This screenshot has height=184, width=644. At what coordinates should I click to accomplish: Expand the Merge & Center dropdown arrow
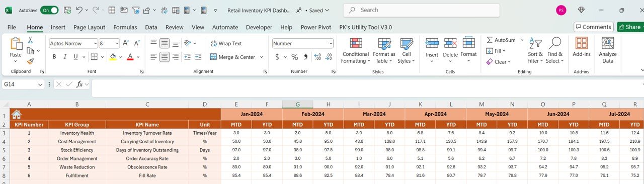262,57
